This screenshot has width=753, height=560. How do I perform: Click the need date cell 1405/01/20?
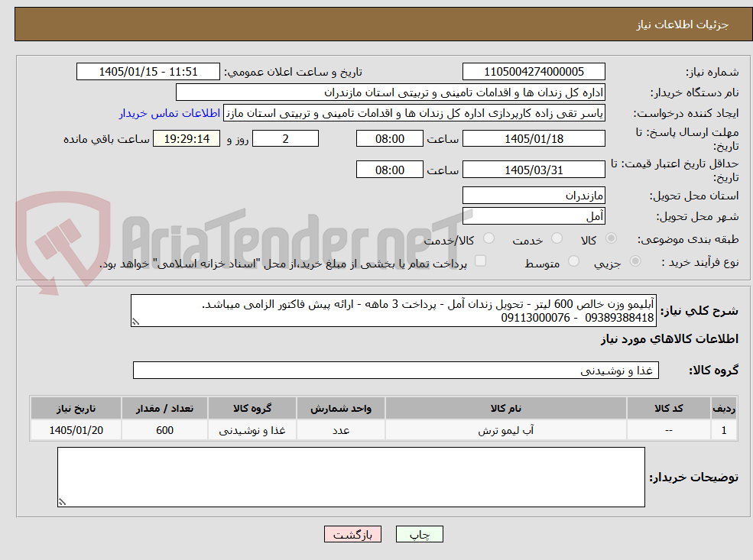click(76, 430)
